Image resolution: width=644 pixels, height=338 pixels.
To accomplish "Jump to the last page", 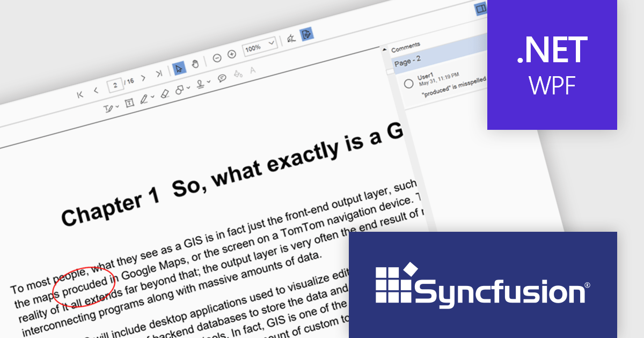I will click(x=159, y=74).
